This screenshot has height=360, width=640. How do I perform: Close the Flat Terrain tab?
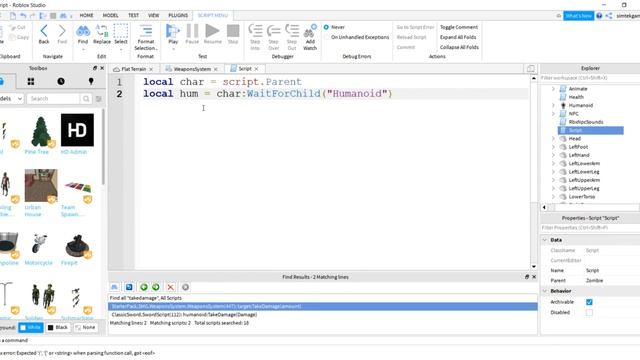151,69
